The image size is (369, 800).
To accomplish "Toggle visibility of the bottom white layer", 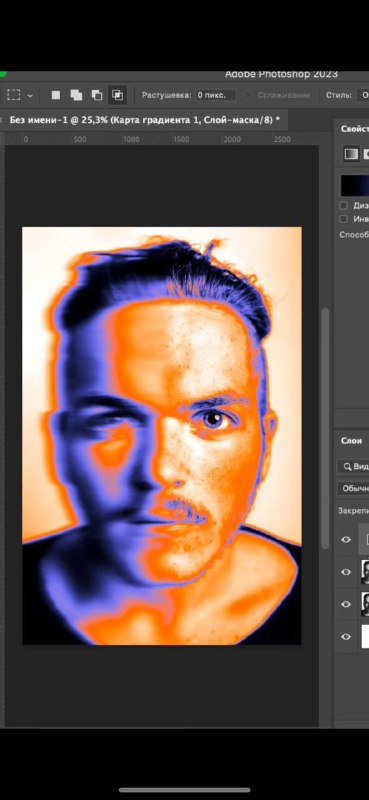I will [347, 637].
